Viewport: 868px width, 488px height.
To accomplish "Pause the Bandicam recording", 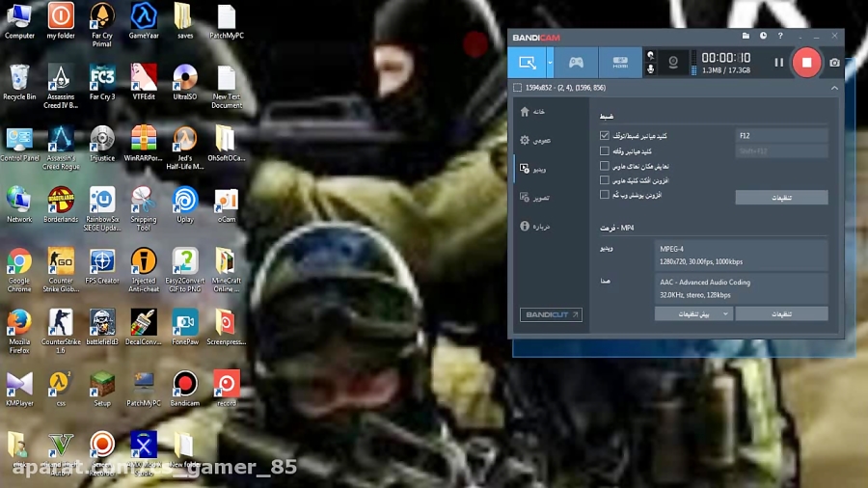I will coord(778,63).
